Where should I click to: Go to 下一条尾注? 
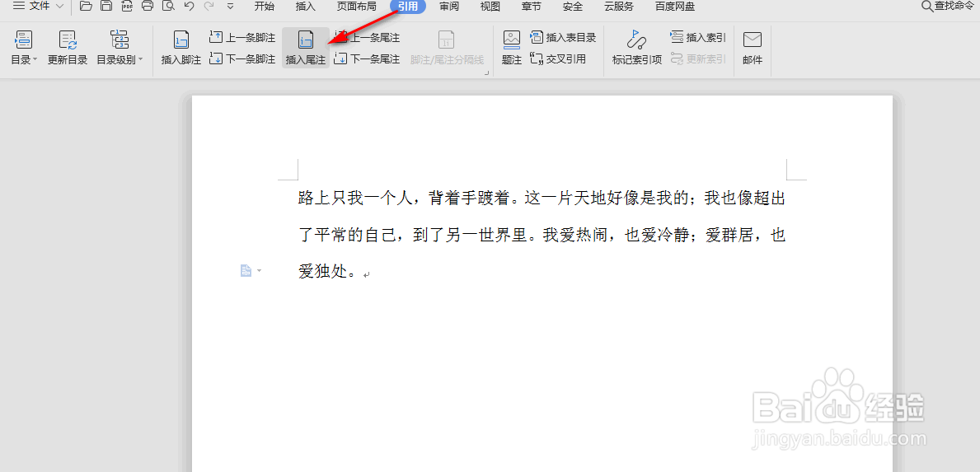click(x=368, y=59)
